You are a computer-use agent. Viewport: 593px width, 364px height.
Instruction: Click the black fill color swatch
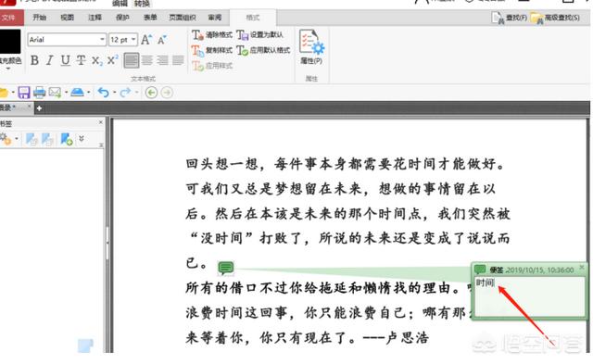pyautogui.click(x=10, y=41)
